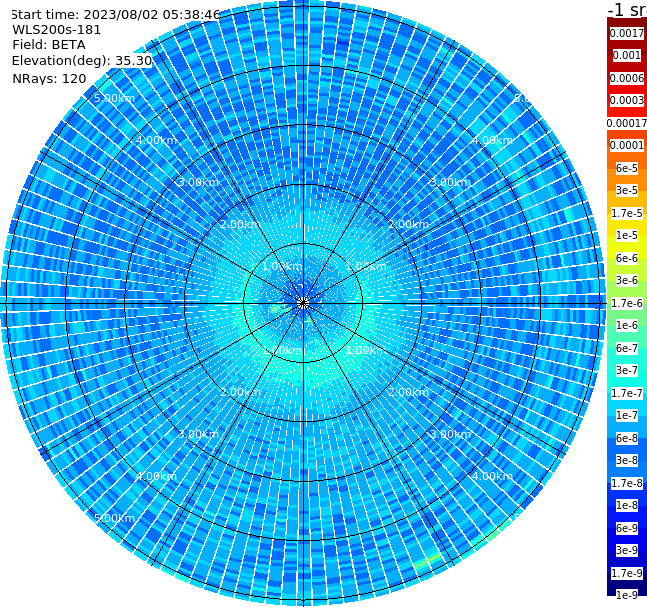Select the 2.00km range label in southwest quadrant
Image resolution: width=647 pixels, height=607 pixels.
241,392
